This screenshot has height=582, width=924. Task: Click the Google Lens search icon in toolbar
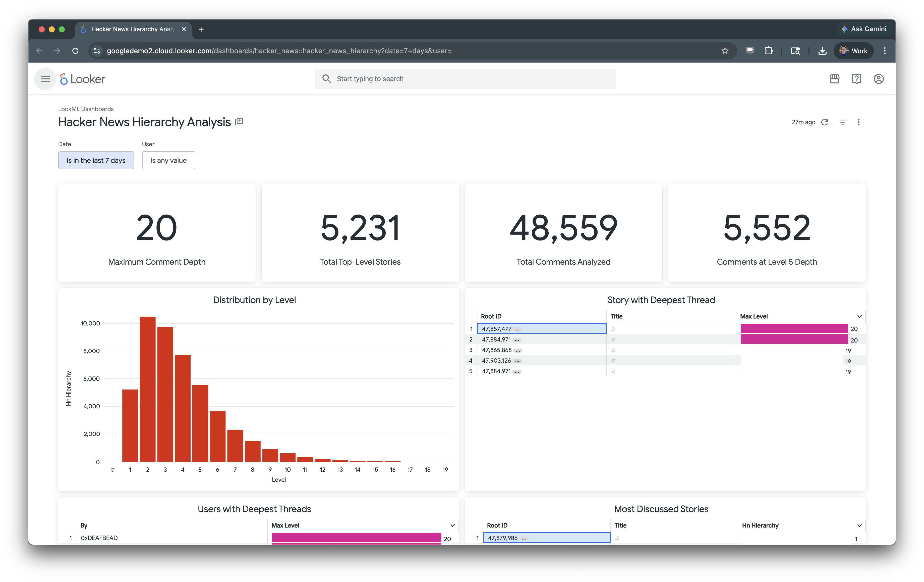pyautogui.click(x=795, y=51)
